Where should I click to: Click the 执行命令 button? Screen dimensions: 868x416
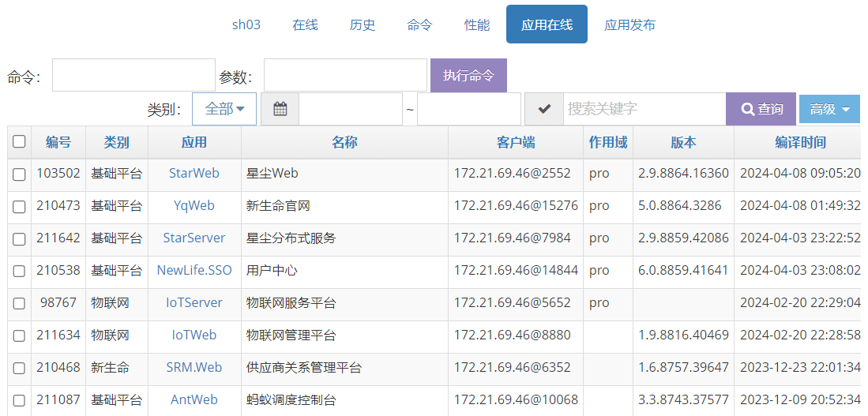pyautogui.click(x=468, y=75)
